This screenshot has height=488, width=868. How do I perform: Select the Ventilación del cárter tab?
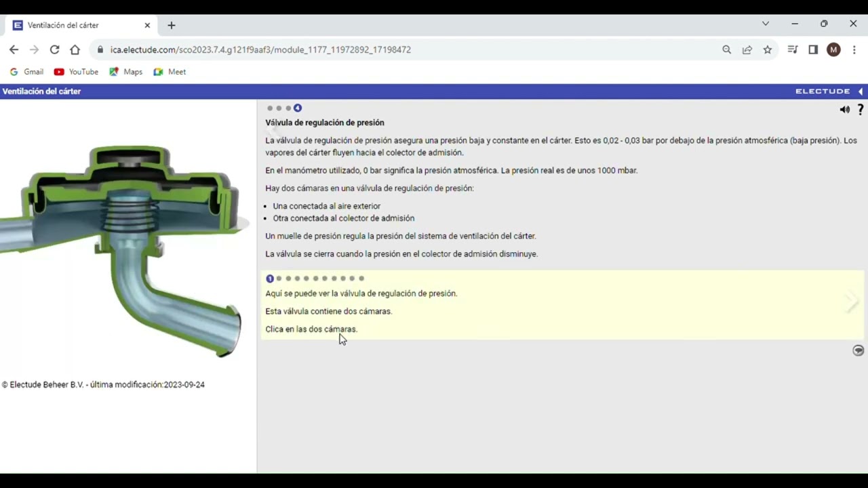[81, 25]
